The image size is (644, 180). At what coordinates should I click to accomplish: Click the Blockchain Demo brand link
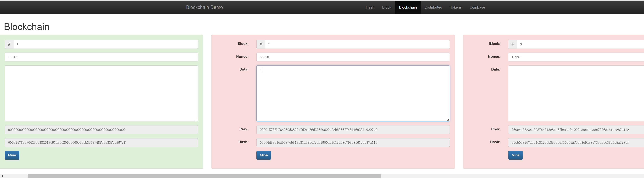(204, 7)
